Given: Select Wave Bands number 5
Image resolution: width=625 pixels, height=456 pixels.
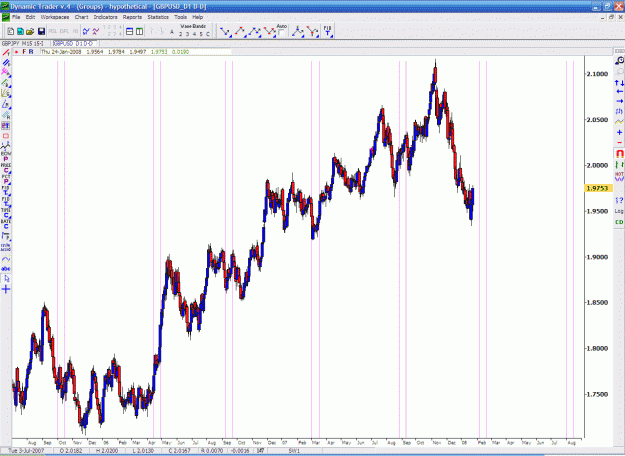Looking at the screenshot, I should pos(201,34).
